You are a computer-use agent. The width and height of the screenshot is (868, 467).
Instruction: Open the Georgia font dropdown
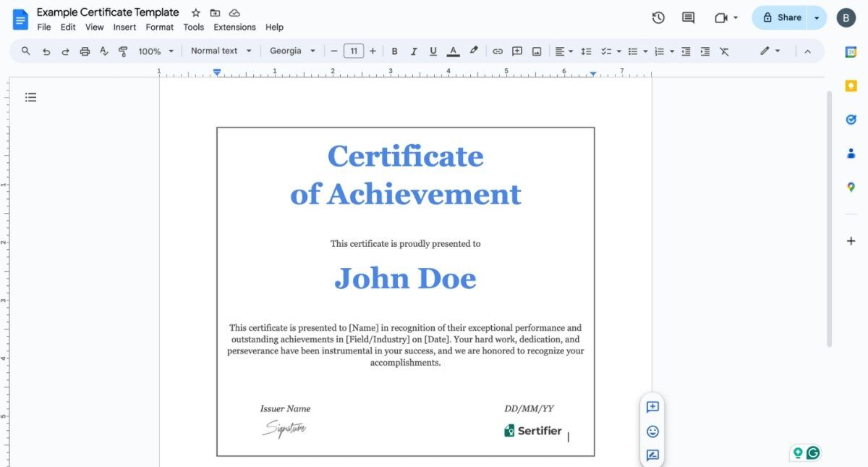pyautogui.click(x=292, y=51)
